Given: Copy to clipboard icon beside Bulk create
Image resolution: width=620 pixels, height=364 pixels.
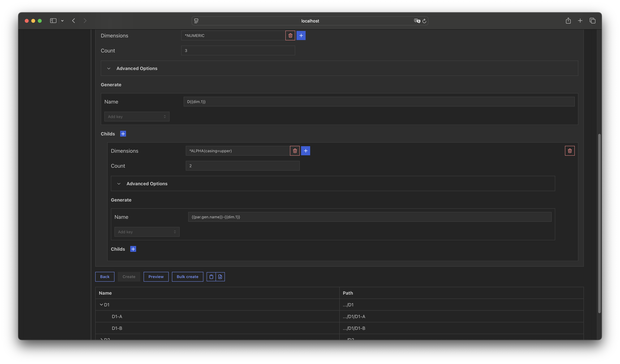Looking at the screenshot, I should pos(211,277).
